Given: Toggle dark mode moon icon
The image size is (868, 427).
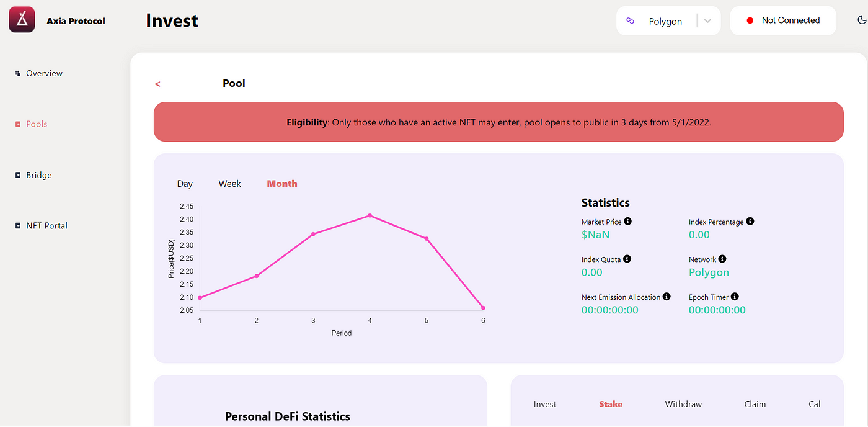Looking at the screenshot, I should (861, 20).
